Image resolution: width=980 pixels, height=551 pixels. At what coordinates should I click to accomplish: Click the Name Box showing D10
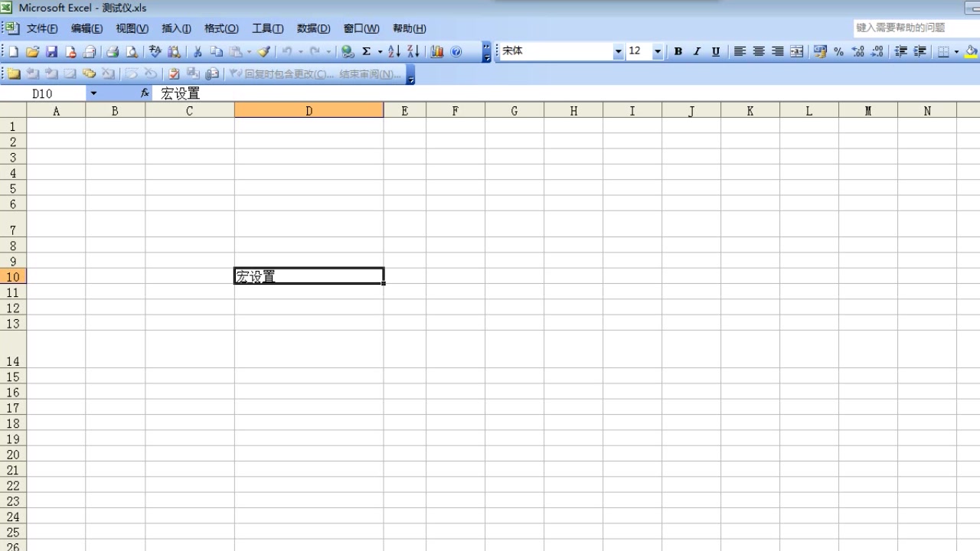coord(43,93)
